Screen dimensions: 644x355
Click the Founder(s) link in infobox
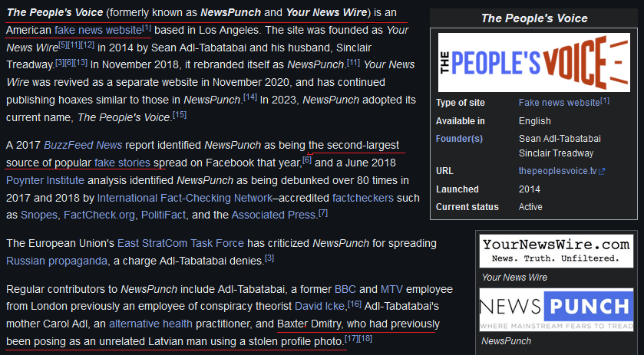(x=459, y=139)
